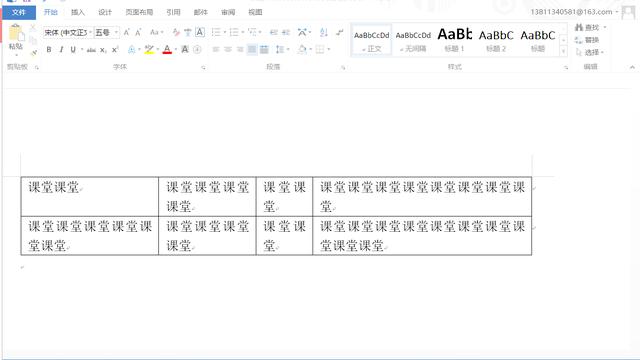Apply the 无间隔 (No Spacing) style
Screen dimensions: 640x360
413,40
